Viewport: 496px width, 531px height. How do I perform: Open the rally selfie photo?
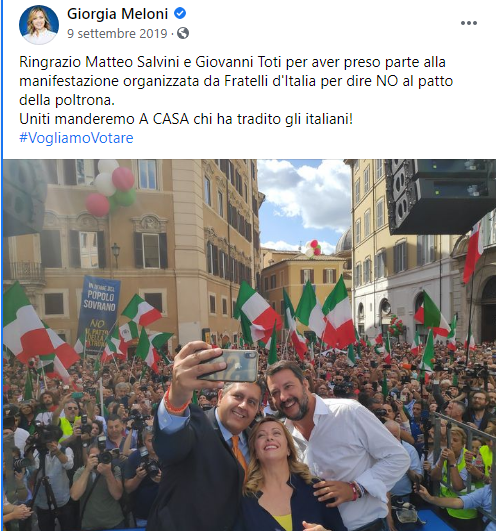click(x=250, y=345)
